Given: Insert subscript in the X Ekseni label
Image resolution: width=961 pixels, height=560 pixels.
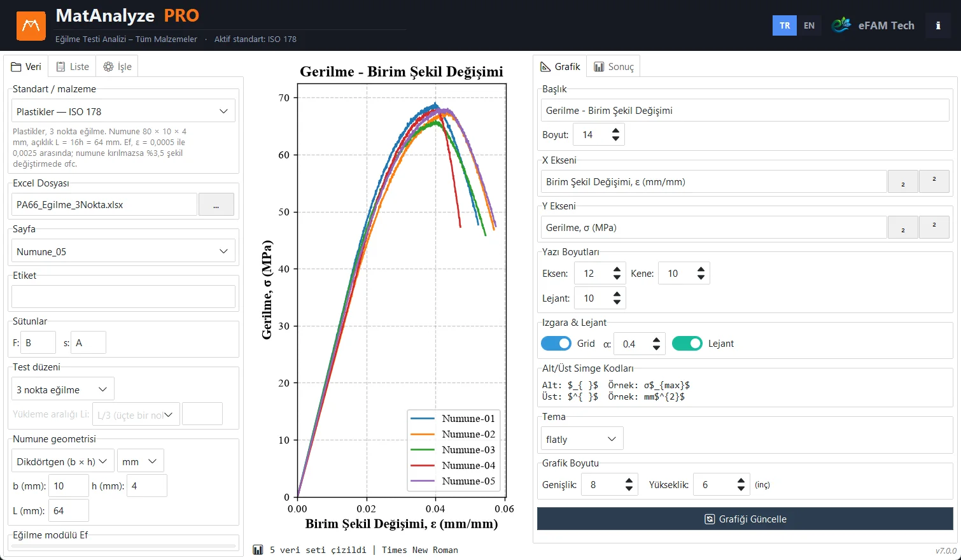Looking at the screenshot, I should pos(902,182).
